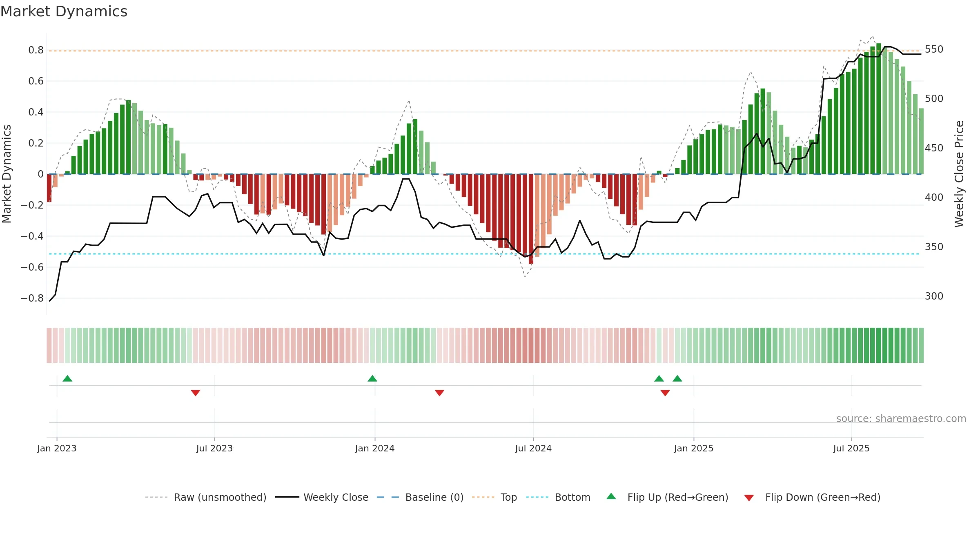Image resolution: width=980 pixels, height=551 pixels.
Task: Toggle the Flip Down (Green→Red) legend entry
Action: coord(812,497)
